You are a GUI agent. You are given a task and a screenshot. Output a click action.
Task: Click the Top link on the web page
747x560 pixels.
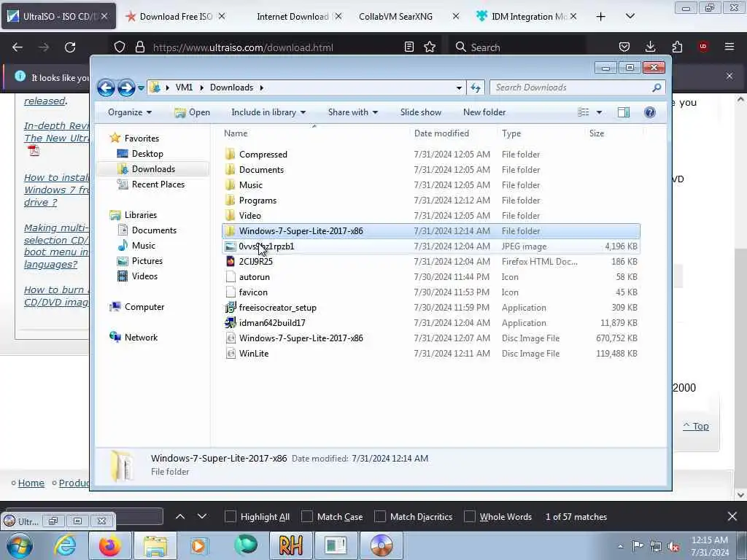pyautogui.click(x=696, y=426)
